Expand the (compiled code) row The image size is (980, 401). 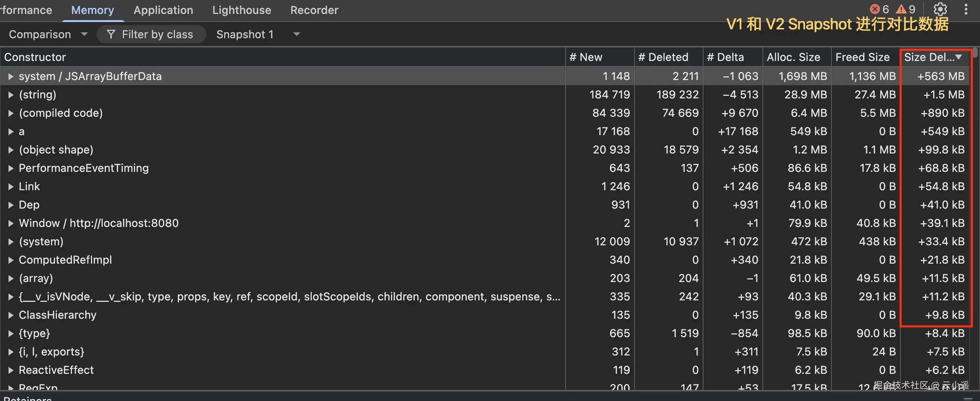click(x=11, y=113)
